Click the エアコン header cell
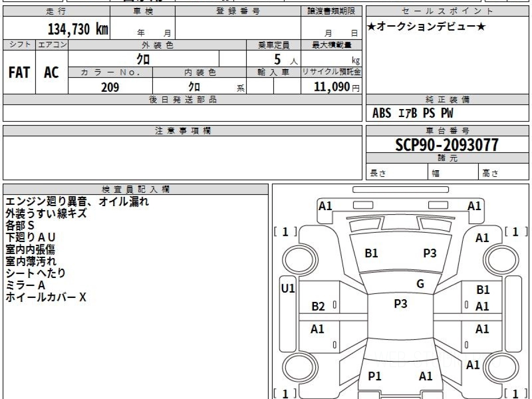532x399 pixels. click(52, 45)
